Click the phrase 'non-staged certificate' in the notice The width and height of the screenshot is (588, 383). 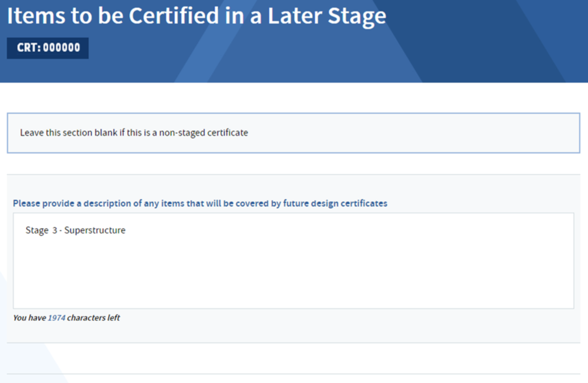(204, 133)
